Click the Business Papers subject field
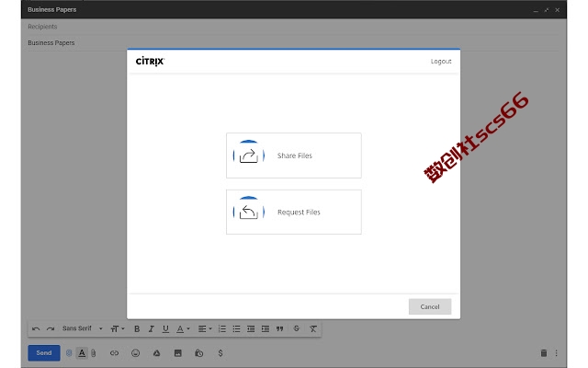 coord(294,43)
